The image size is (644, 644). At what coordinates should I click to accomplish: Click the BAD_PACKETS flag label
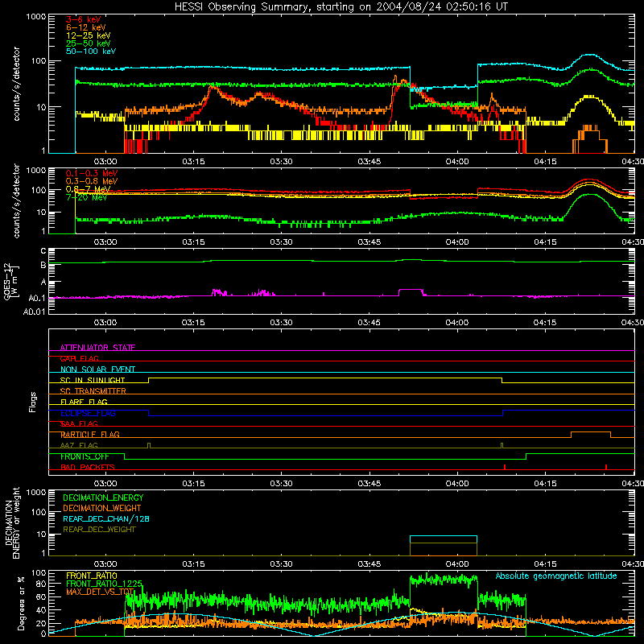88,467
